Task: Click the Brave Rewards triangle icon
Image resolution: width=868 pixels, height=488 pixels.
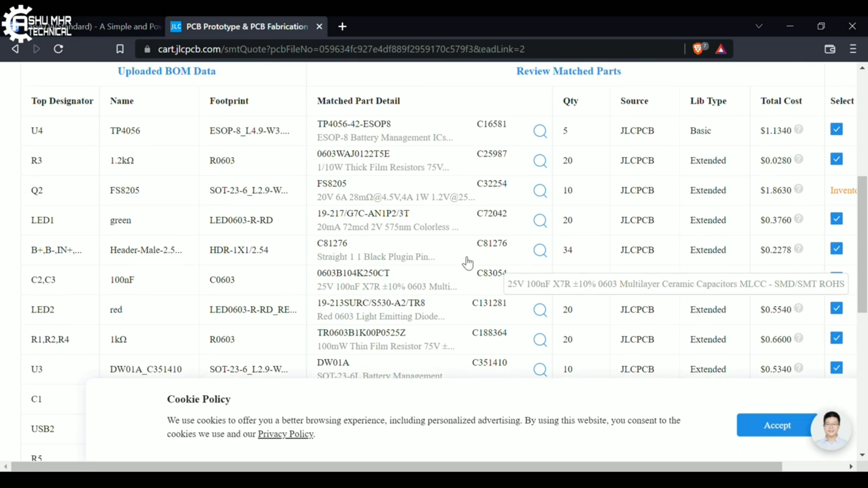Action: (x=721, y=49)
